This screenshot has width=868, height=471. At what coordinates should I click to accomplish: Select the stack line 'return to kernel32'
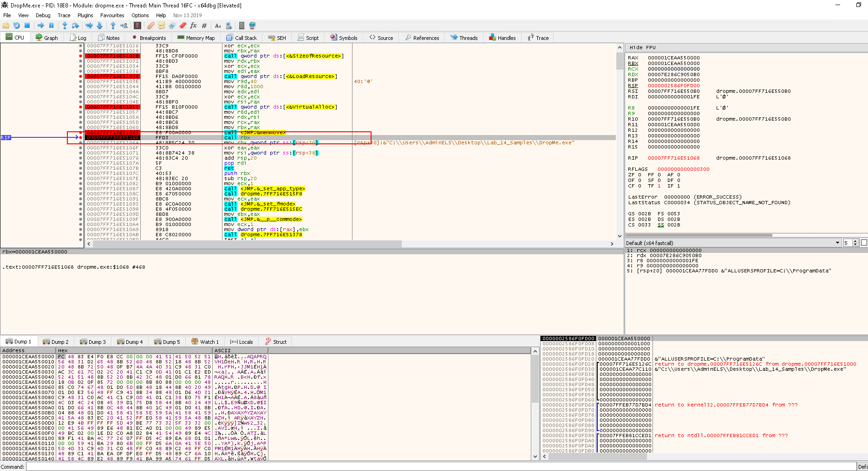(x=726, y=405)
